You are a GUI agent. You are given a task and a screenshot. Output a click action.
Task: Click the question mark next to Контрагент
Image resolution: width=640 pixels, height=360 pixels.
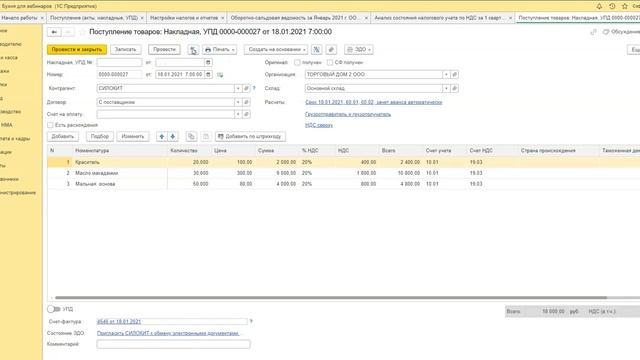coord(254,88)
